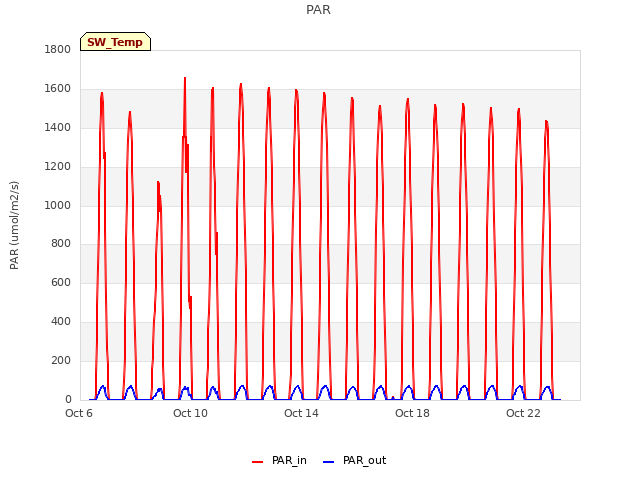Toggle the PAR_out legend entry

[354, 461]
